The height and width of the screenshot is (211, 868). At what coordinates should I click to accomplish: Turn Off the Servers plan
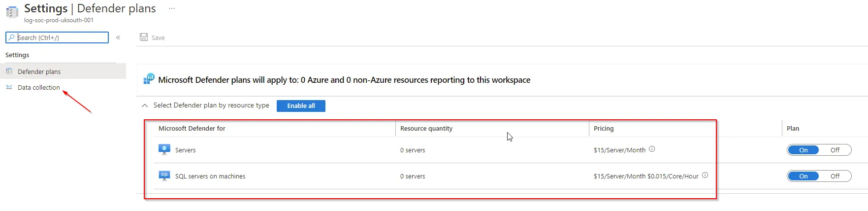pyautogui.click(x=835, y=150)
